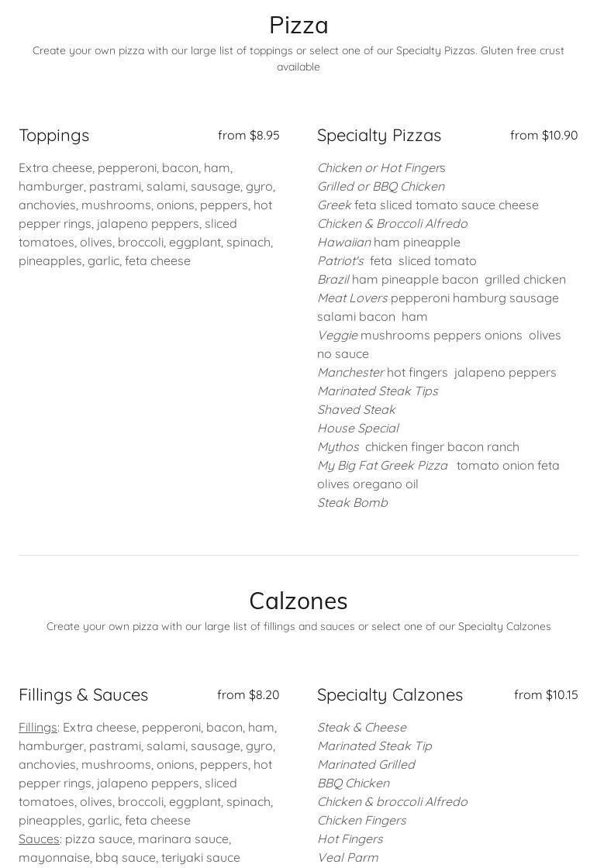This screenshot has height=868, width=597.
Task: Click the Specialty Calzones heading
Action: tap(390, 695)
